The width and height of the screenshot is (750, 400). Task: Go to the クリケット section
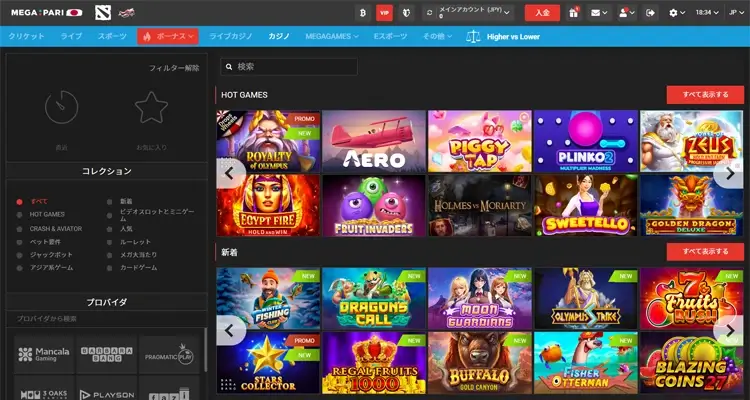click(x=26, y=36)
